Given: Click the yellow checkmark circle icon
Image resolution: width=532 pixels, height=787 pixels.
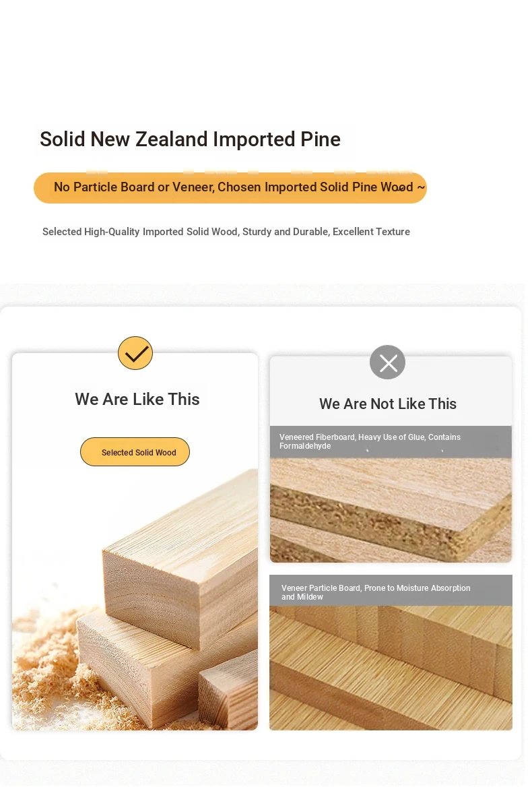Looking at the screenshot, I should coord(135,353).
